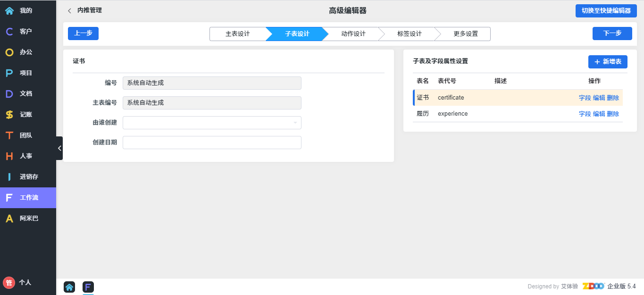The width and height of the screenshot is (644, 295).
Task: Open the 客户 module icon
Action: tap(9, 31)
